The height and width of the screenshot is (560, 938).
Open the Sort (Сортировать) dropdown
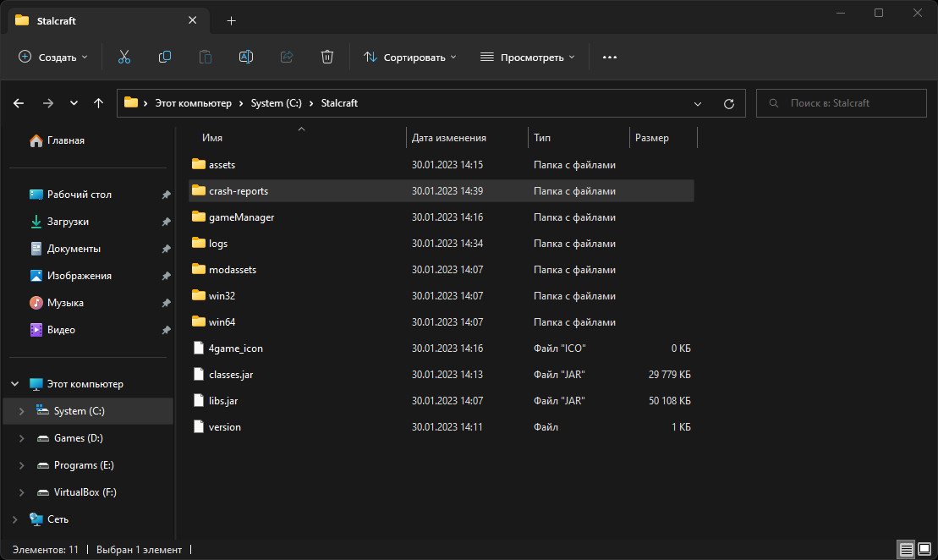(410, 57)
